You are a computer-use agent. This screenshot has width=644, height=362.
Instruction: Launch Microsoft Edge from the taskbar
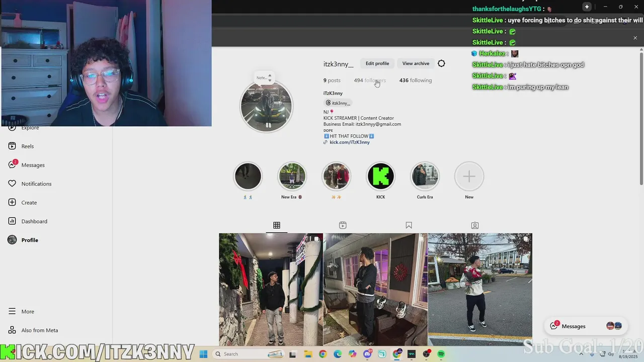(338, 354)
